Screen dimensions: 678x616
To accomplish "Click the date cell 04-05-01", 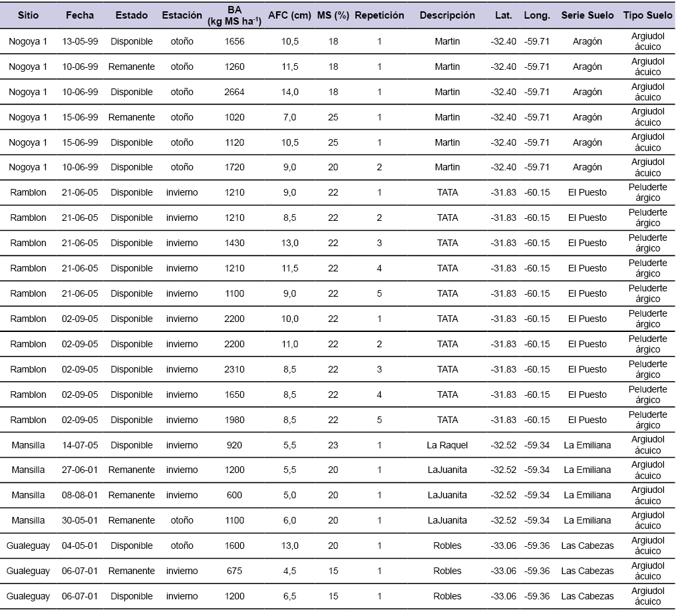I will point(80,545).
